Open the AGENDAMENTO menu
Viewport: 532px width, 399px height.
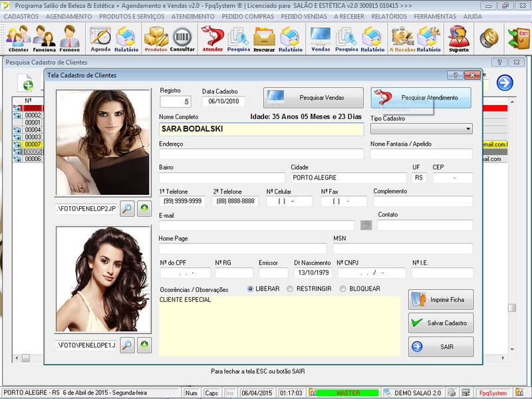tap(68, 16)
